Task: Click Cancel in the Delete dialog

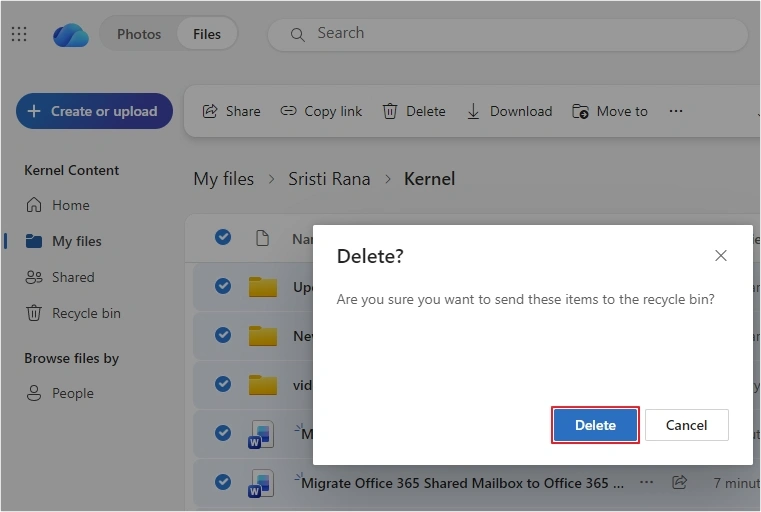Action: [x=686, y=425]
